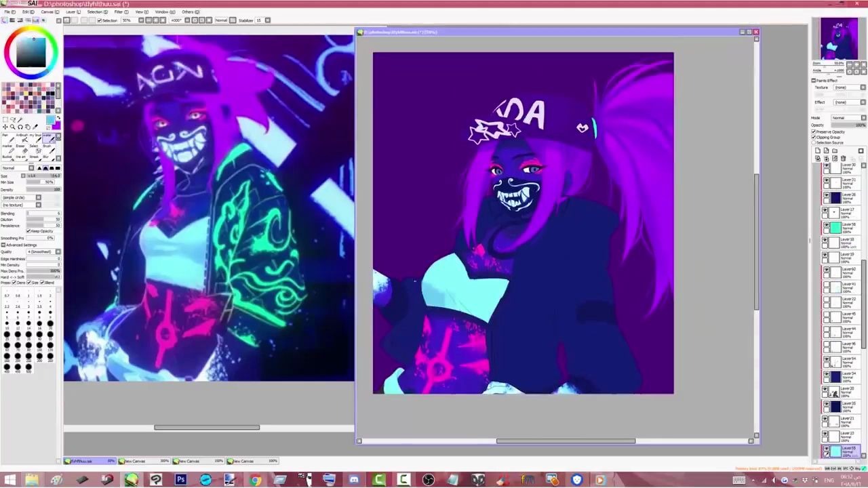
Task: Select the eyedropper color picker tool
Action: (35, 127)
